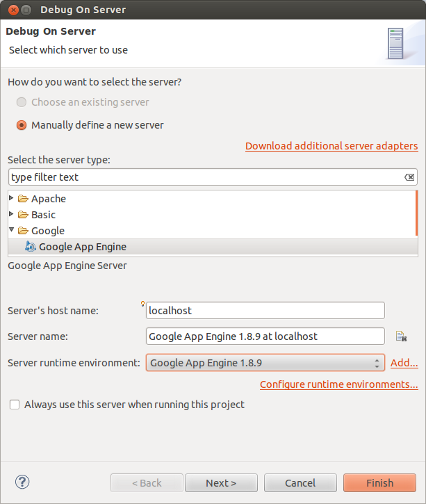
Task: Click the Server's host name field
Action: click(x=265, y=311)
